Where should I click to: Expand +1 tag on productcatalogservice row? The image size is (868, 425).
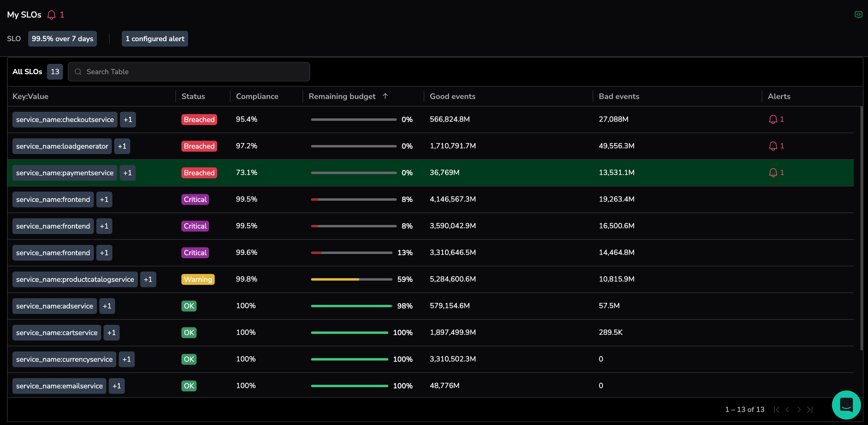[x=148, y=279]
